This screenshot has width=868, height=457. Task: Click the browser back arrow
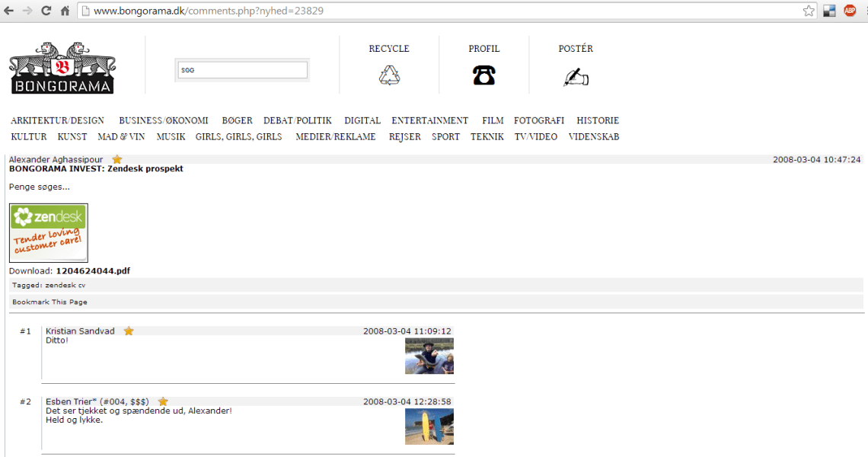pos(9,11)
